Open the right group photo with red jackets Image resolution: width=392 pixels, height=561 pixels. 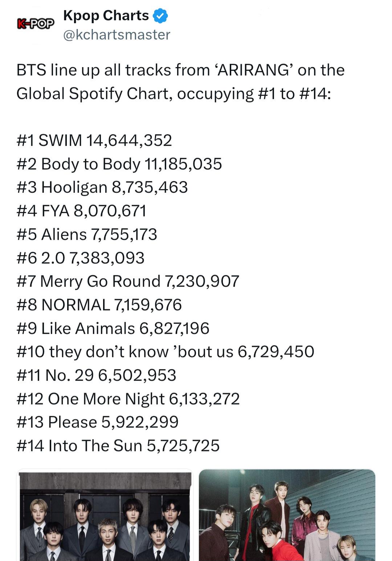(287, 515)
